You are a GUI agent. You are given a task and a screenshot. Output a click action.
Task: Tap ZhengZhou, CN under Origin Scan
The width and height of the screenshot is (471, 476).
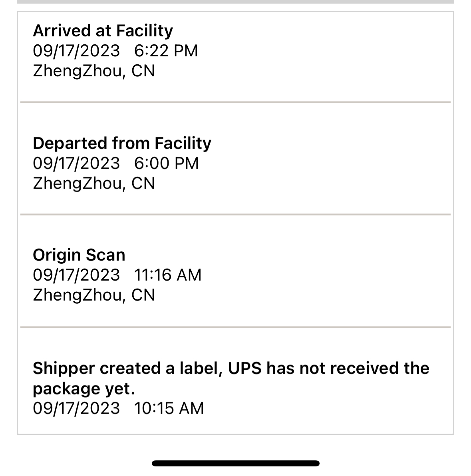tap(93, 295)
